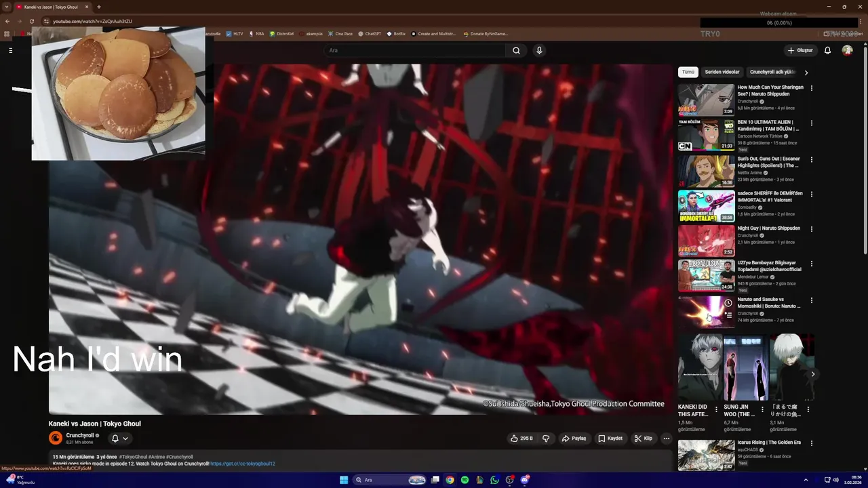Add Naruto vs Momoshiki video to queue

click(x=728, y=314)
